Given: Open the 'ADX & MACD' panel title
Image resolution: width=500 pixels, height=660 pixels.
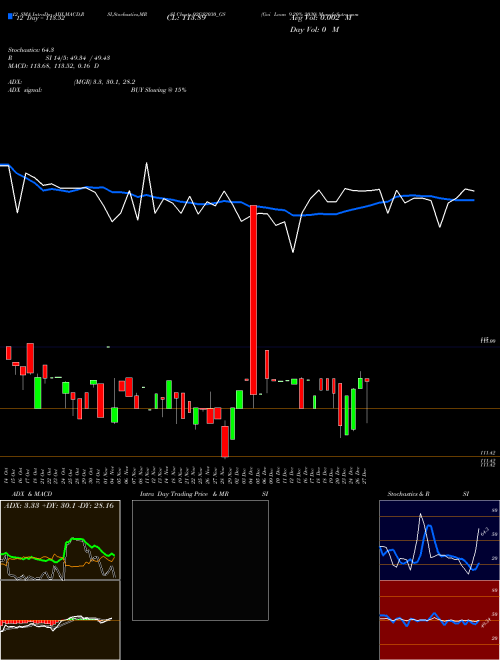Looking at the screenshot, I should click(32, 494).
